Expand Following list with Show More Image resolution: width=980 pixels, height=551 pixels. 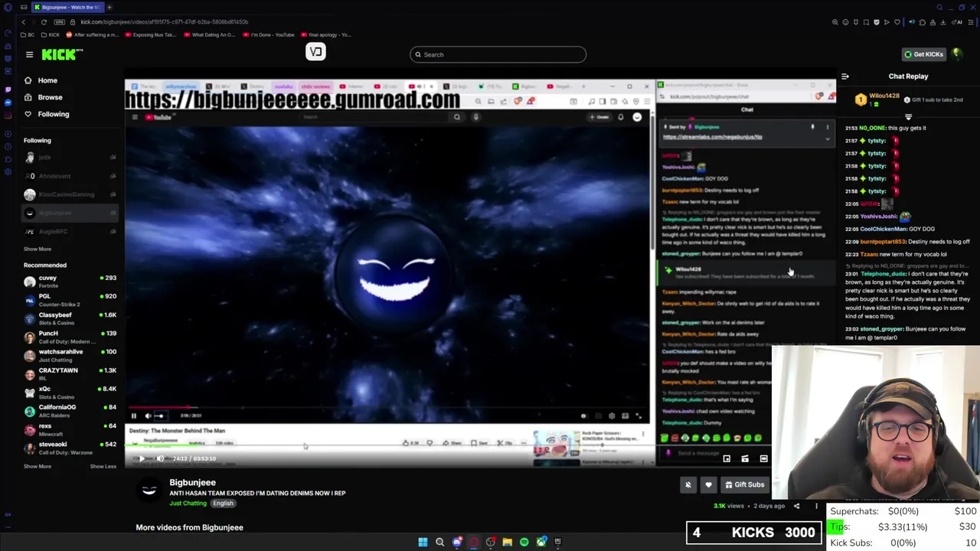point(37,249)
